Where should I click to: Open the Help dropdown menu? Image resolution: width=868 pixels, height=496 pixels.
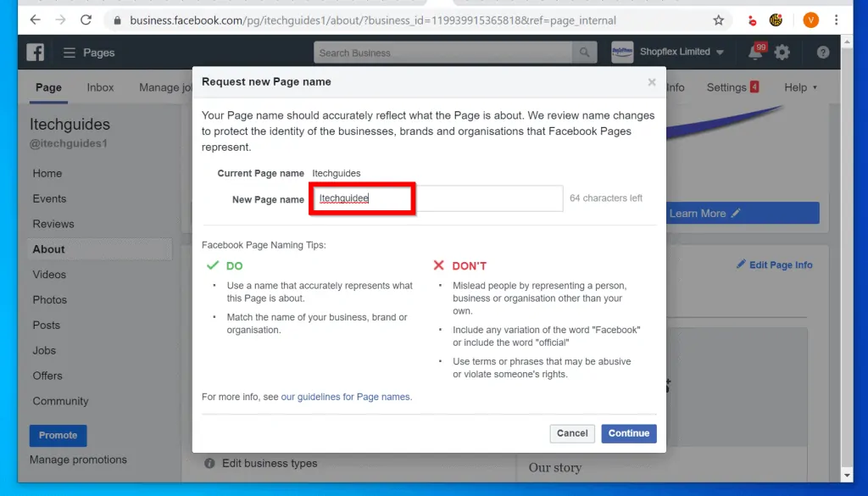click(x=800, y=87)
